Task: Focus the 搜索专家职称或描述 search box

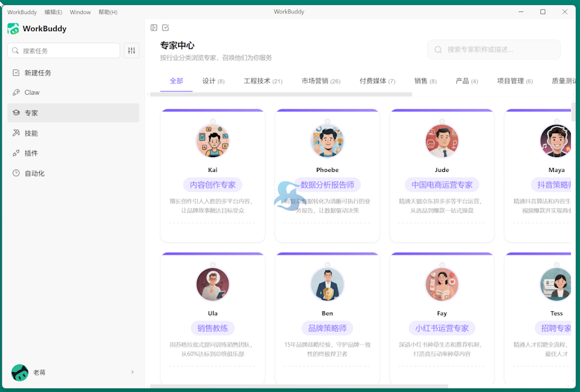Action: pos(494,50)
